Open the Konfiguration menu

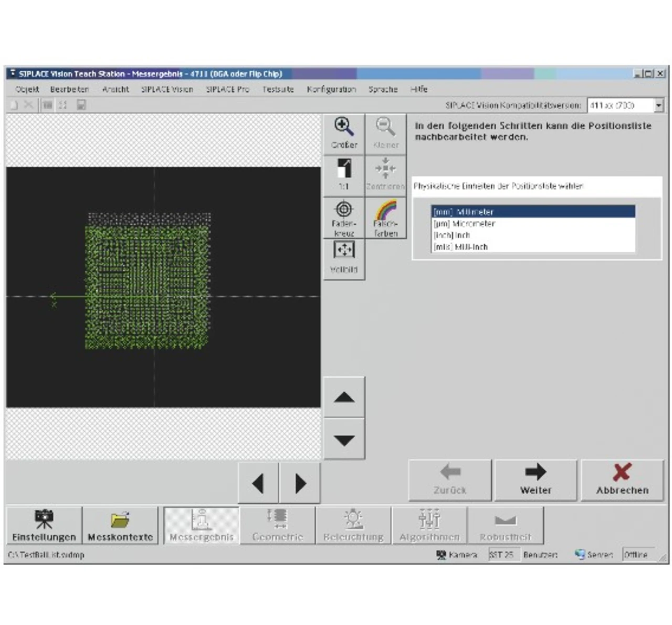point(331,89)
